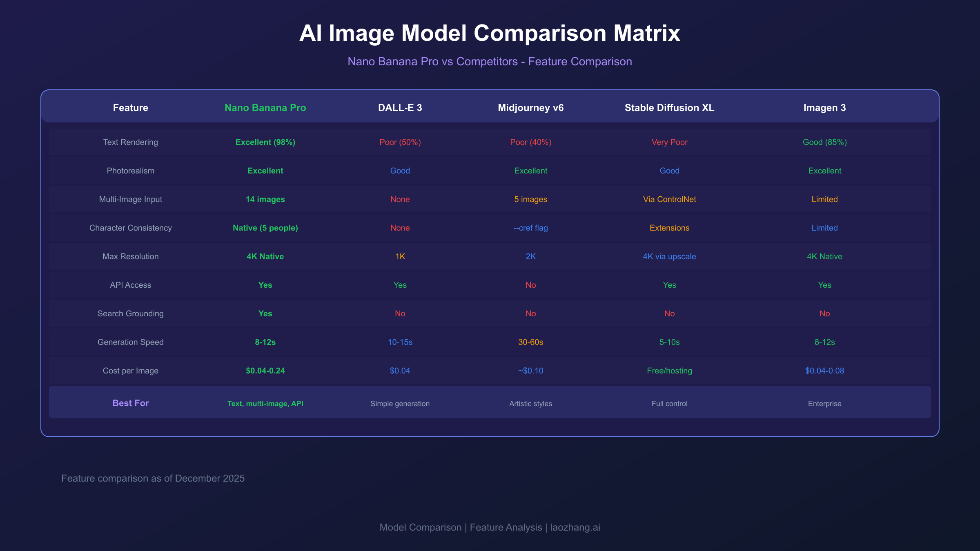This screenshot has width=980, height=551.
Task: Select the 14 images multi-image cell
Action: click(x=265, y=199)
